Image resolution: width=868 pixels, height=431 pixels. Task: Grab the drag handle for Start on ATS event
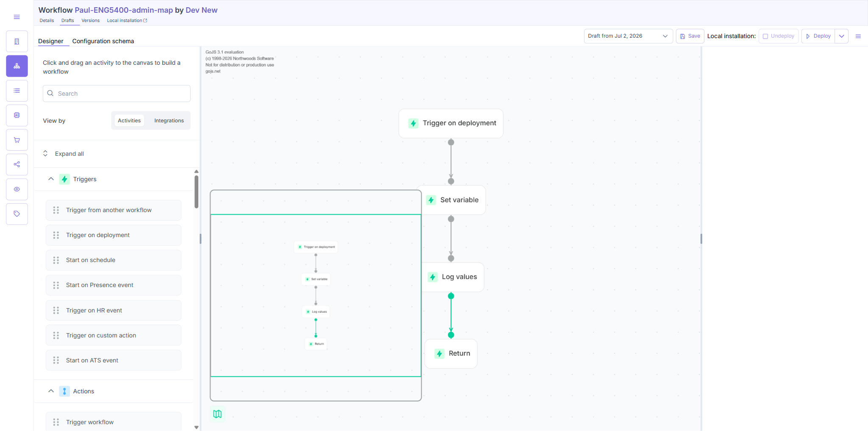point(56,360)
